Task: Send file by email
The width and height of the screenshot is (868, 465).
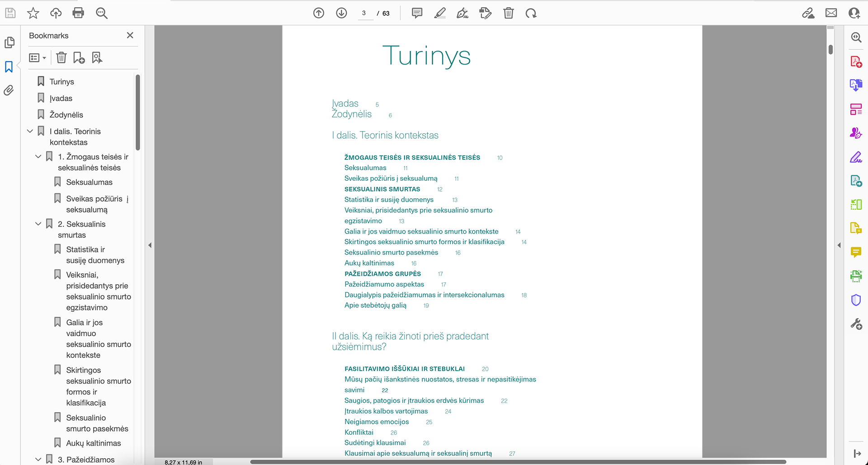Action: pyautogui.click(x=831, y=13)
